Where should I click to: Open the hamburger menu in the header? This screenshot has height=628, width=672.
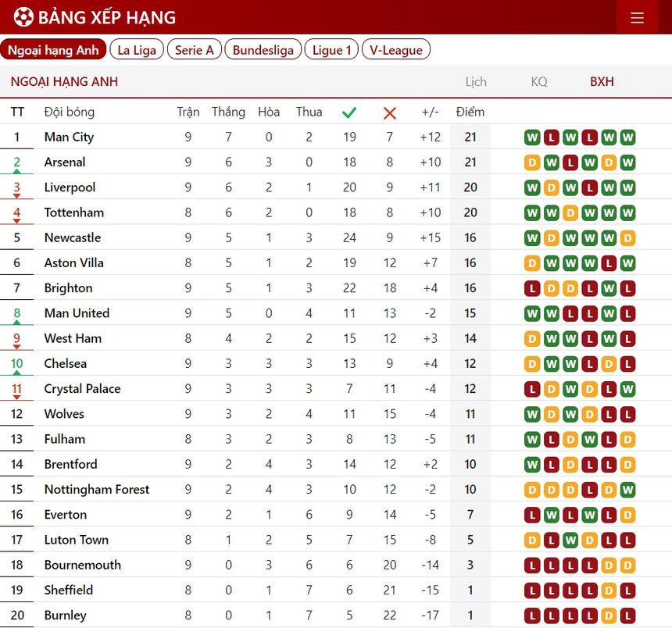point(637,17)
